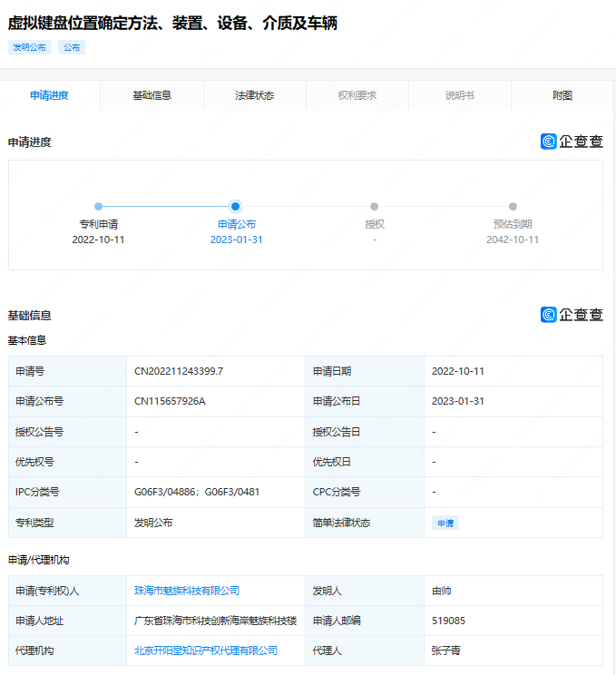
Task: Open the 附图 tab
Action: click(562, 95)
